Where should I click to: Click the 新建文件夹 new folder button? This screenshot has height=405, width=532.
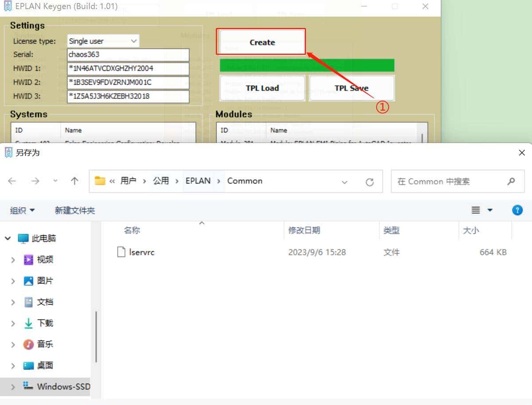point(74,210)
